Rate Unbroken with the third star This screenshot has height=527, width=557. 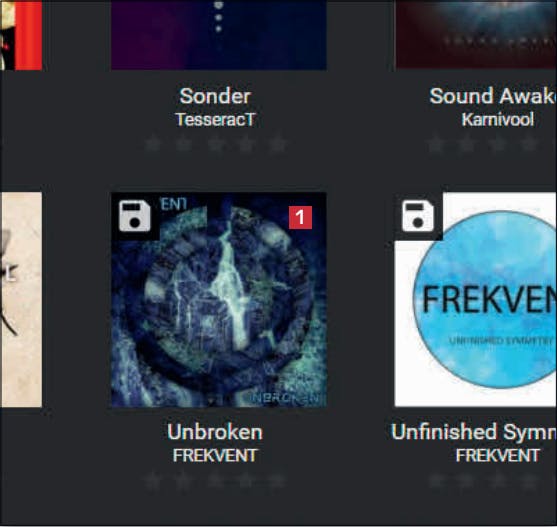pyautogui.click(x=215, y=480)
